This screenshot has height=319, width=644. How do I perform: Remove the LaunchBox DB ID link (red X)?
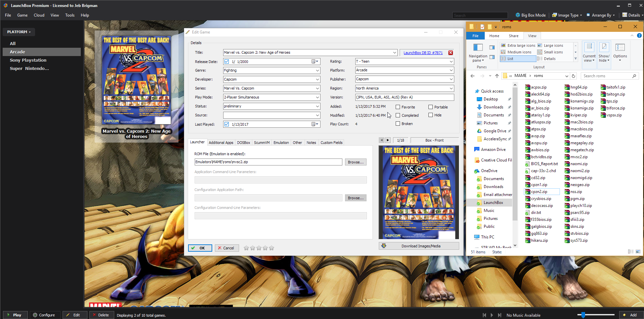[451, 53]
